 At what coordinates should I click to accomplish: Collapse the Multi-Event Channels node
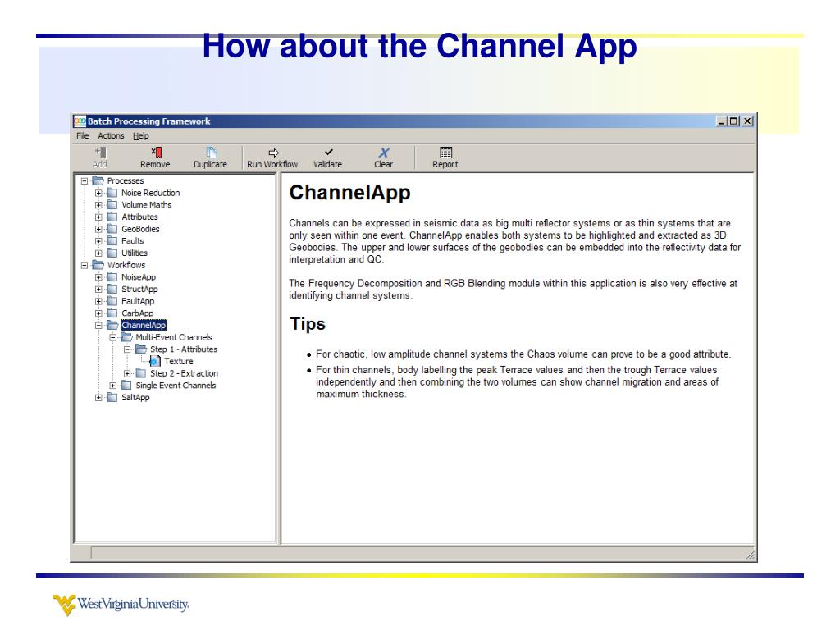pos(113,337)
